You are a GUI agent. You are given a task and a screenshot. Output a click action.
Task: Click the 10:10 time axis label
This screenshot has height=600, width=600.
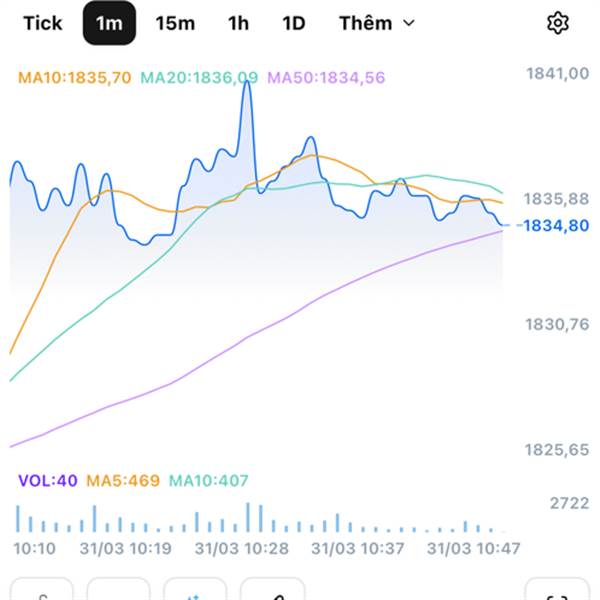pos(35,549)
